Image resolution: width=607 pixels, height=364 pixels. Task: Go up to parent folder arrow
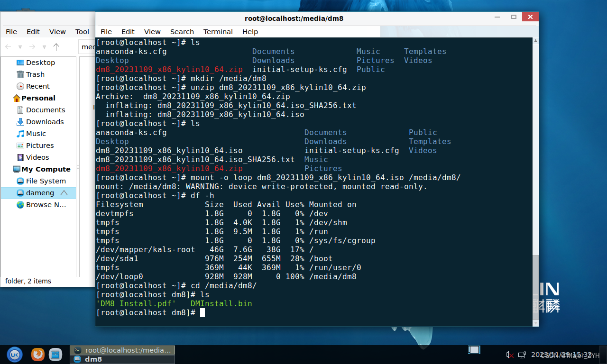pos(56,47)
